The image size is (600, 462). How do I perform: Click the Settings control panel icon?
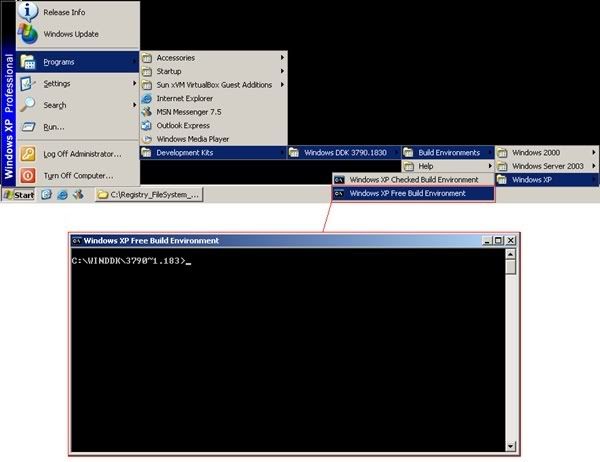pos(28,83)
